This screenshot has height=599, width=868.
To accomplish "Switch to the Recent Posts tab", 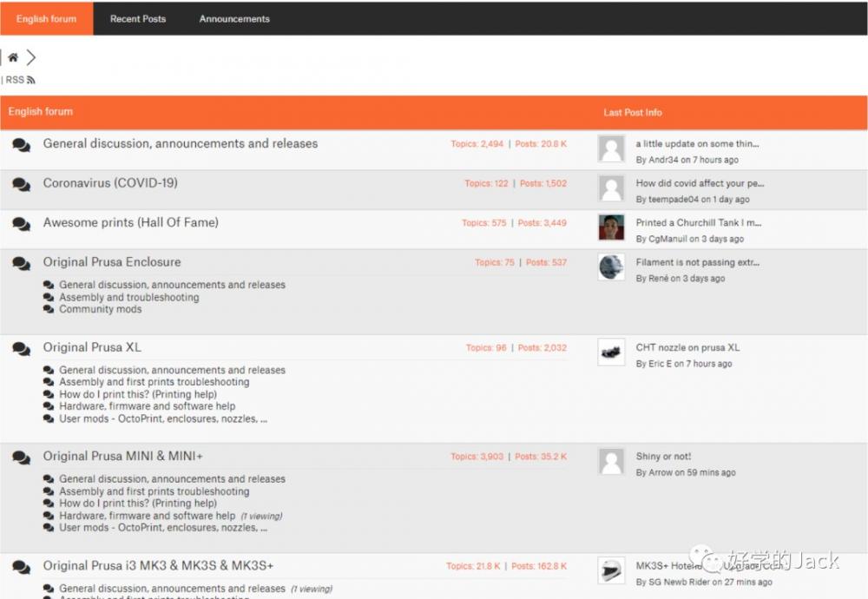I will point(138,19).
